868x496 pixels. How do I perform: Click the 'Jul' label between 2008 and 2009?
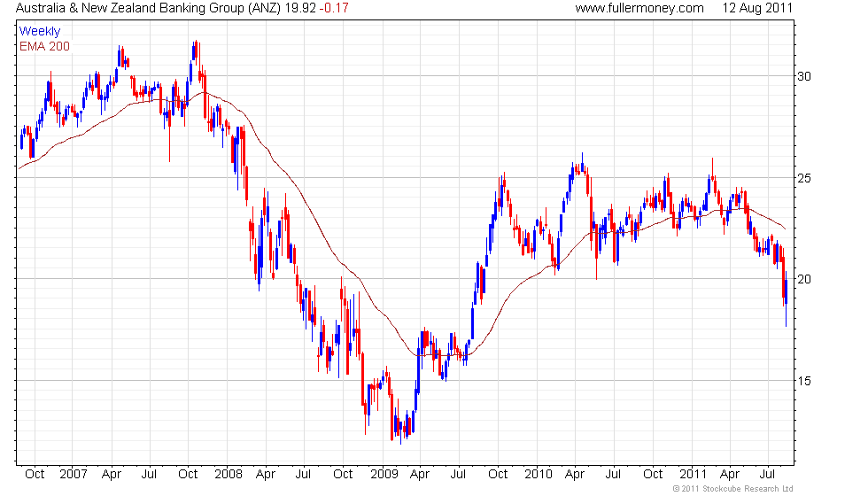303,475
